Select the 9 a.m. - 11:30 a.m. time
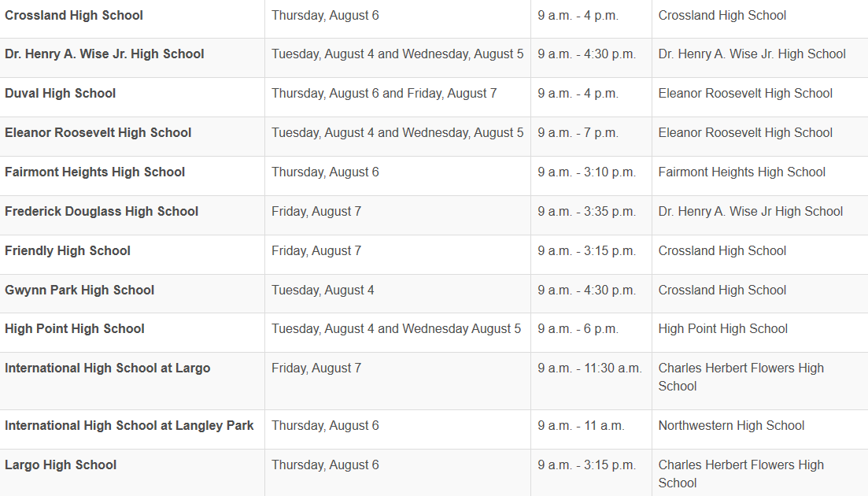 click(589, 368)
